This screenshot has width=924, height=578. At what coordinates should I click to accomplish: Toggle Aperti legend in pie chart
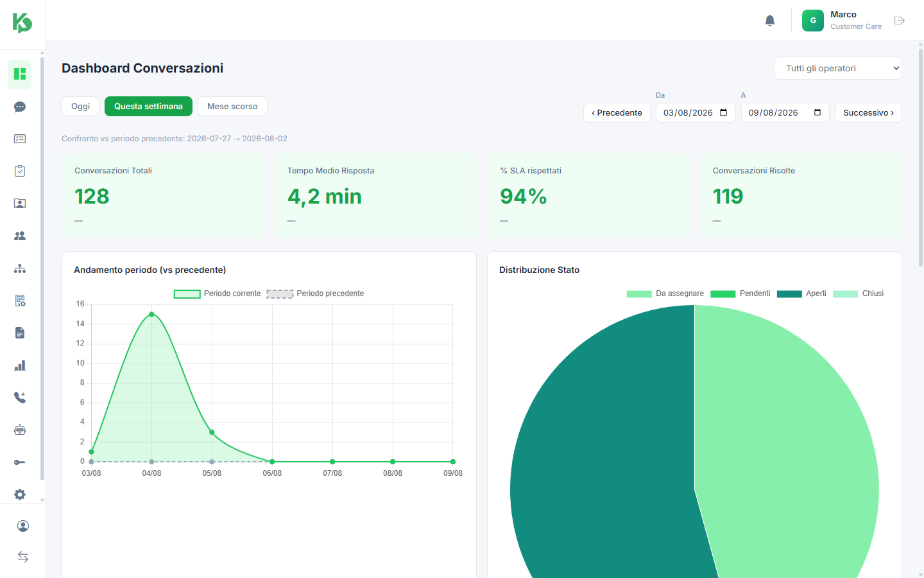tap(801, 293)
